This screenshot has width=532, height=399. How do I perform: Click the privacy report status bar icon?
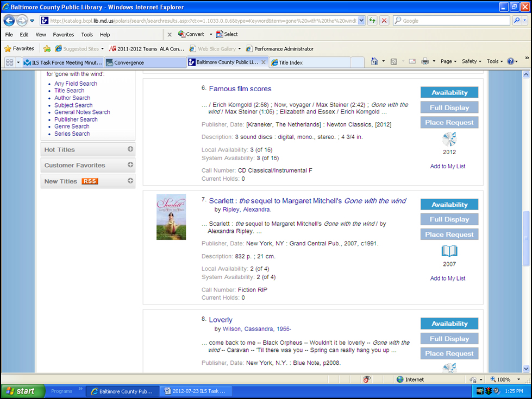[367, 379]
